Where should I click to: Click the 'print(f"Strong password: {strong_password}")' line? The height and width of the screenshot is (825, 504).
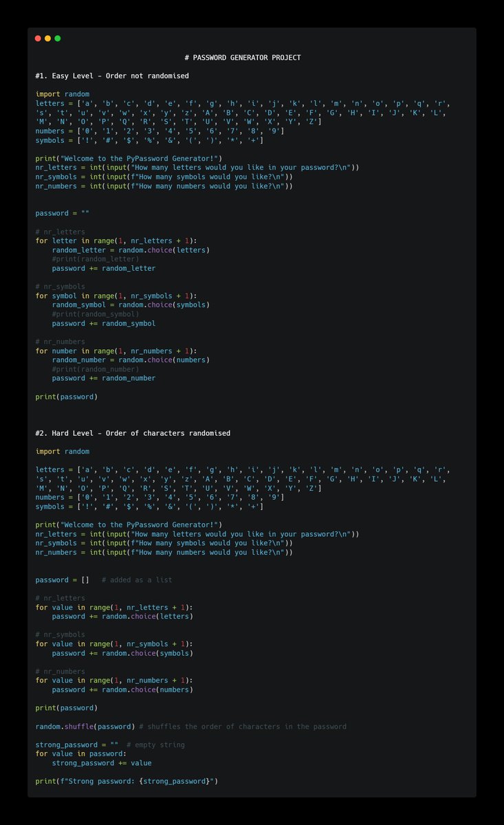point(127,781)
